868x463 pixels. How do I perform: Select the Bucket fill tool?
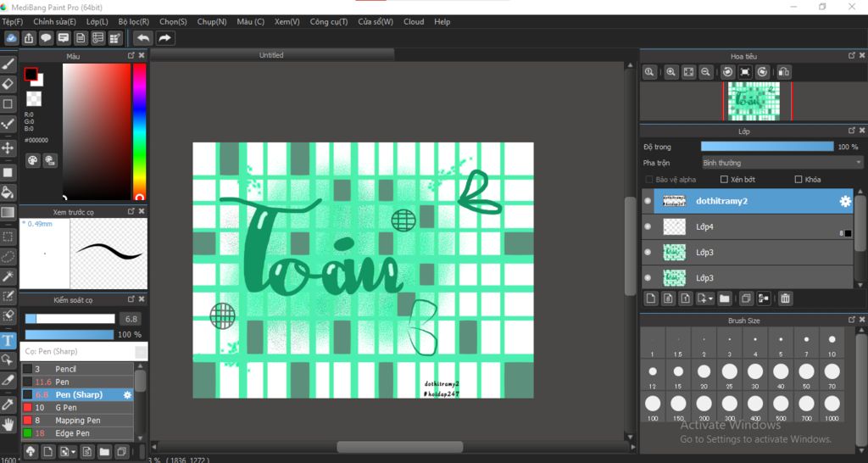coord(8,192)
